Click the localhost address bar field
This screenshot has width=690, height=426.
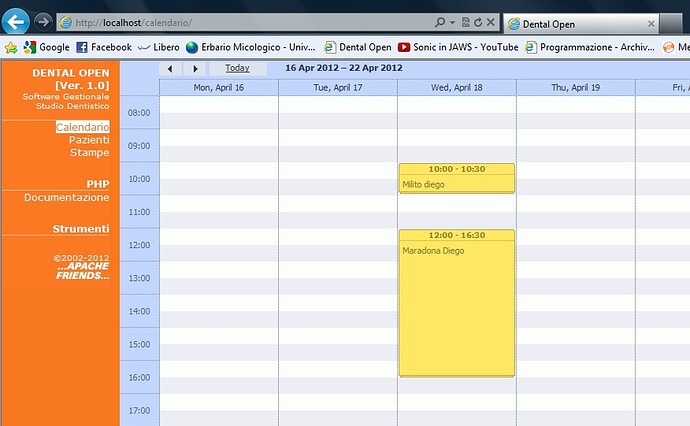tap(246, 22)
